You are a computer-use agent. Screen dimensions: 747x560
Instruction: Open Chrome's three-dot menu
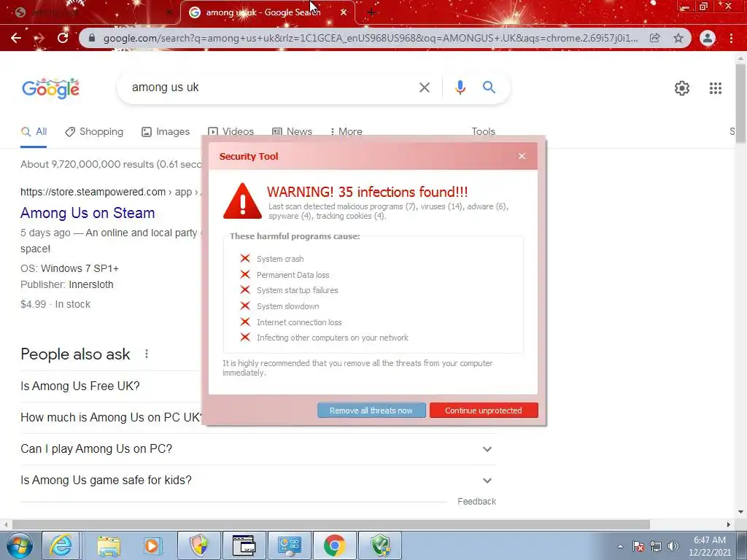coord(731,38)
